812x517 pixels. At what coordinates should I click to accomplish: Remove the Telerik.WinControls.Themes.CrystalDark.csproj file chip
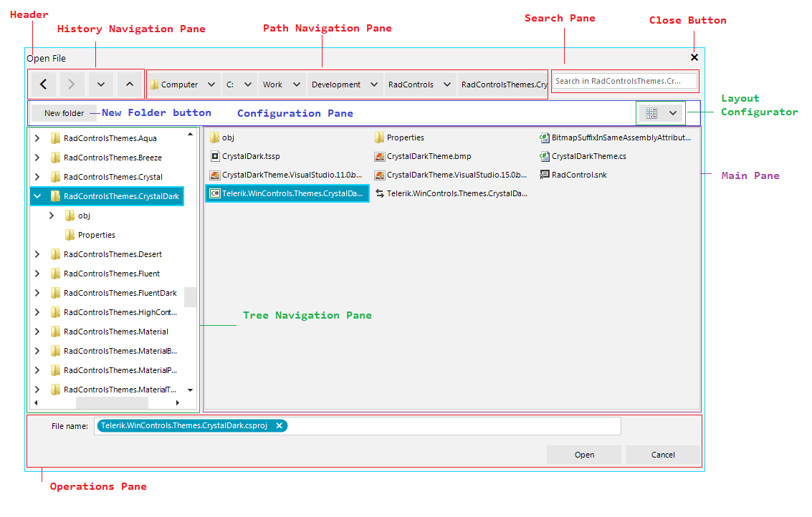click(280, 425)
